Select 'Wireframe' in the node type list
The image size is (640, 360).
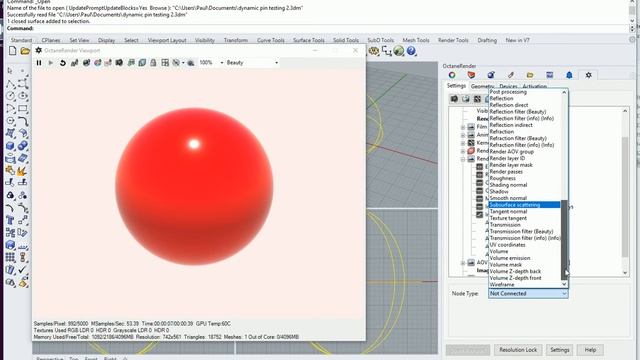point(502,284)
